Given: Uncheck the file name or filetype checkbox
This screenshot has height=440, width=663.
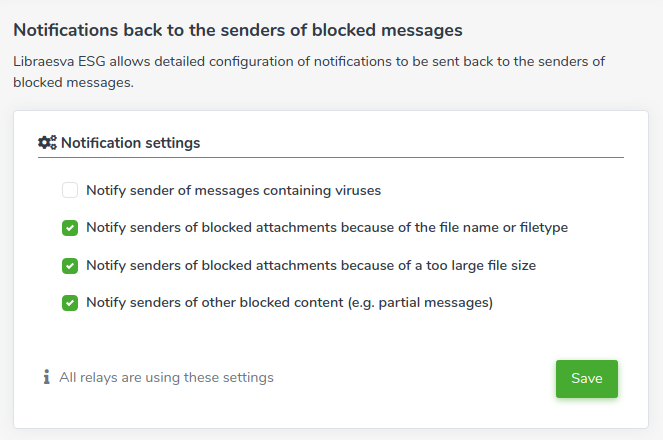Looking at the screenshot, I should tap(70, 228).
